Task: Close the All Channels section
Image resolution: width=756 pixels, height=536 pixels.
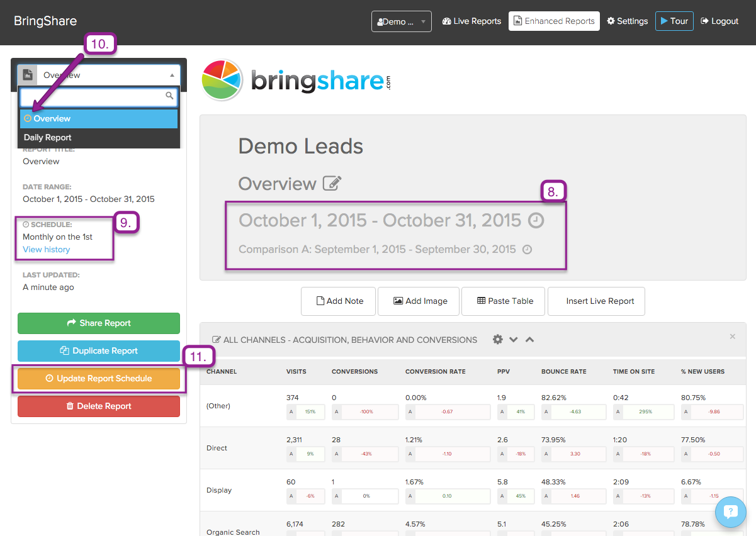Action: pyautogui.click(x=733, y=337)
